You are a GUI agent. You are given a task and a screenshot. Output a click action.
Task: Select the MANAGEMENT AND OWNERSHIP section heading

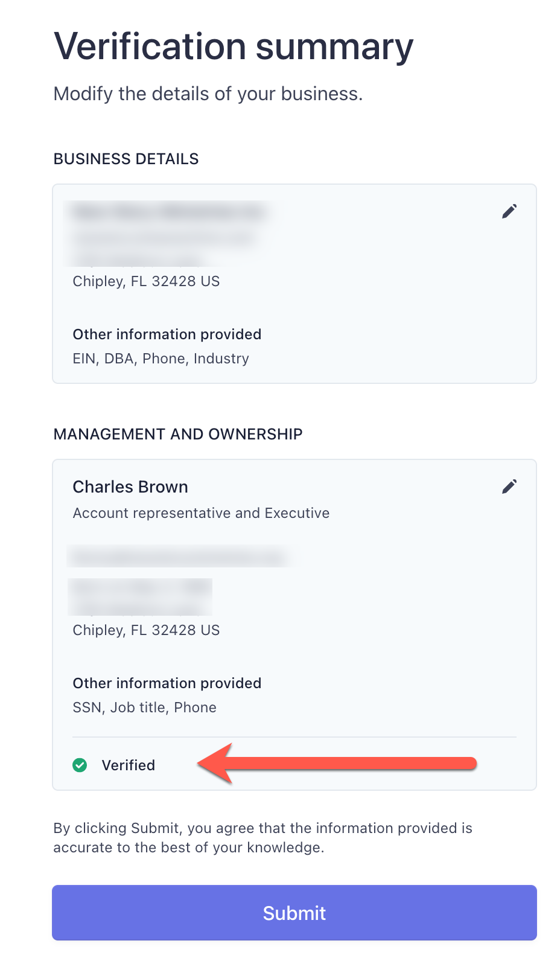click(178, 434)
